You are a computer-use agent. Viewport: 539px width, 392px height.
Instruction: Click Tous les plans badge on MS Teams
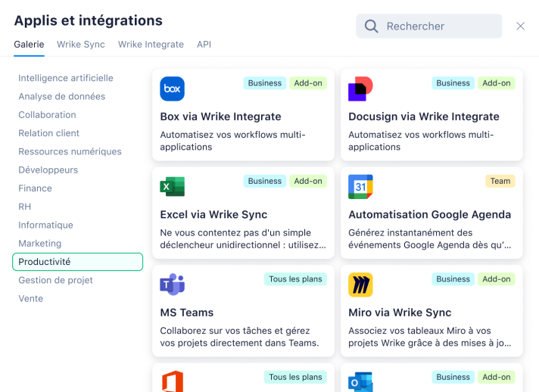(295, 279)
